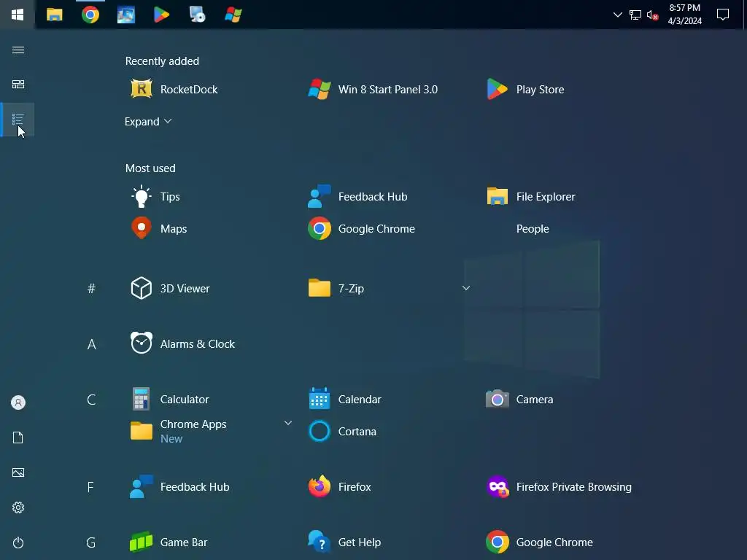The image size is (747, 560).
Task: Open the Calendar app
Action: coord(345,399)
